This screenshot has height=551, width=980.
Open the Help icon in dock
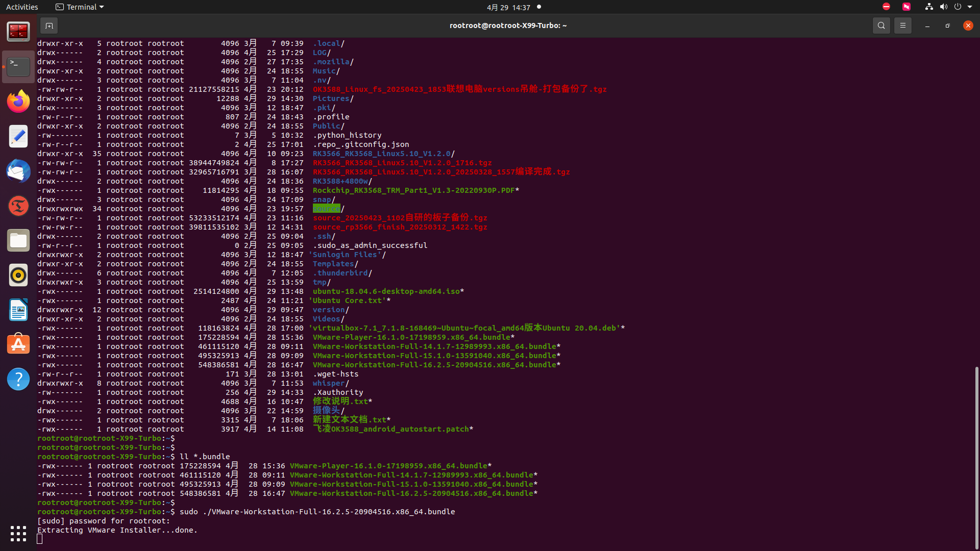coord(18,379)
